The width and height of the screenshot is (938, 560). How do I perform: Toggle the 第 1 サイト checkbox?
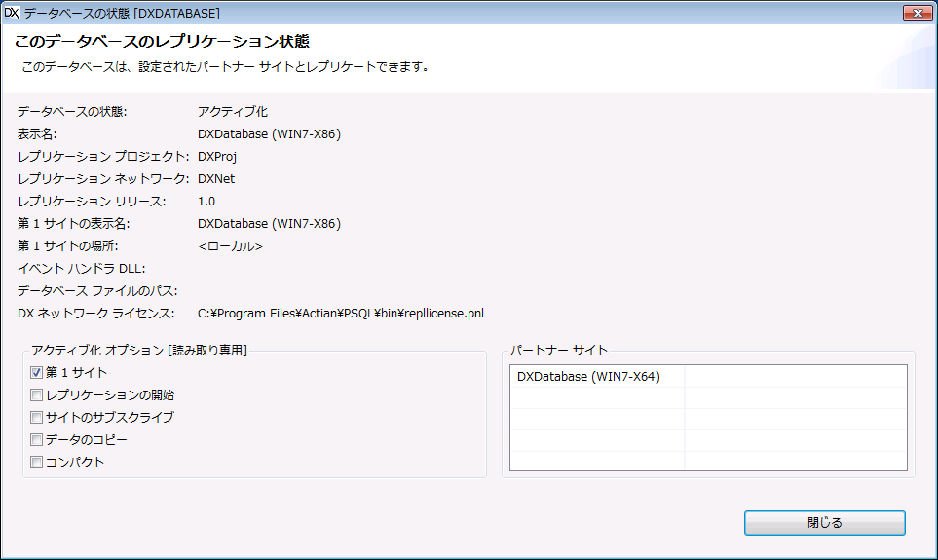[x=37, y=372]
